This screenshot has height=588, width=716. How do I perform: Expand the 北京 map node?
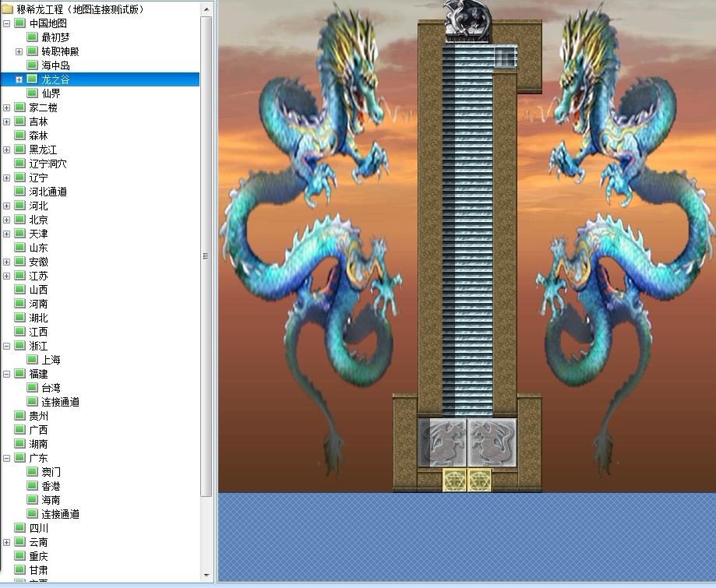6,220
